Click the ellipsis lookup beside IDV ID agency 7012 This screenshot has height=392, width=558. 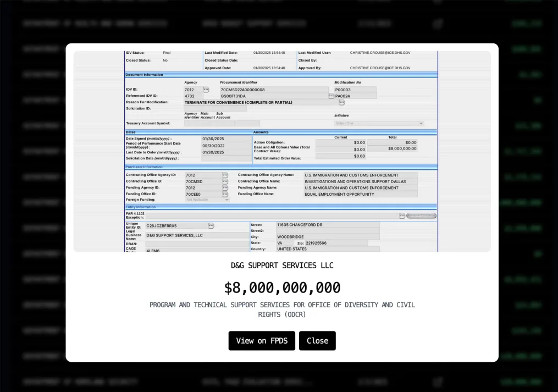point(206,90)
